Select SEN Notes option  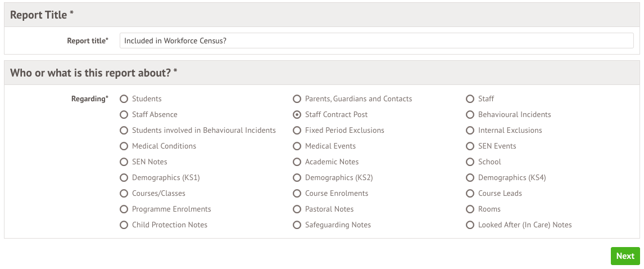pos(124,162)
